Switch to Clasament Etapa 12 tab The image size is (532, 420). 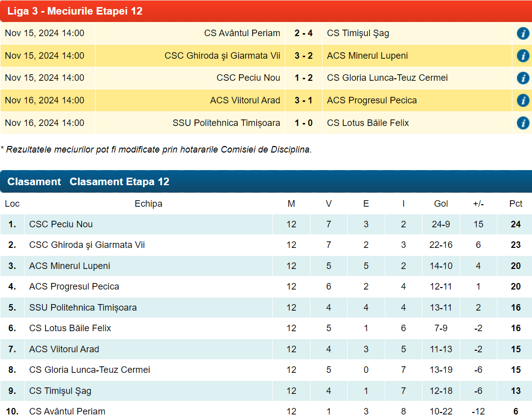[120, 182]
